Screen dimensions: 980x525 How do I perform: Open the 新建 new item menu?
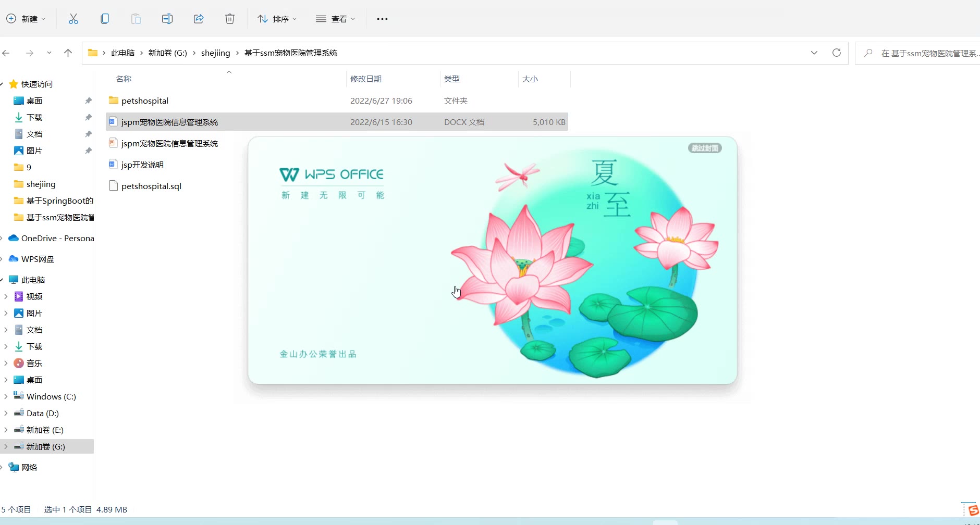point(26,19)
